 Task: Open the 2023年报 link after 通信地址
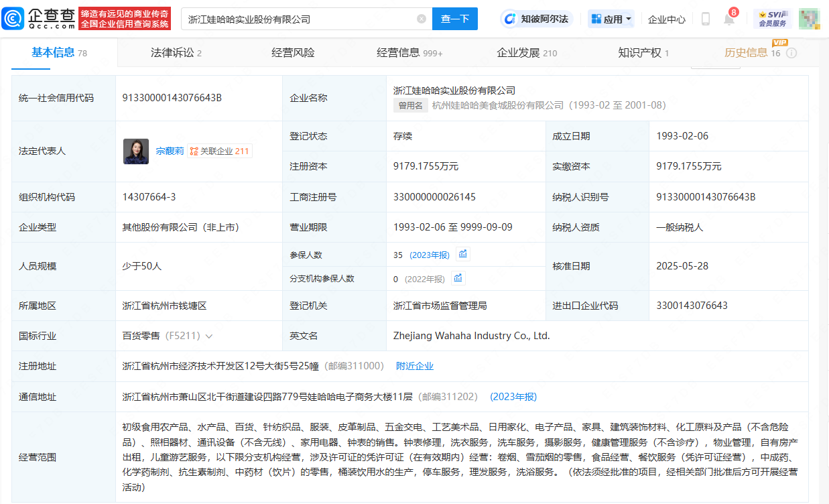[x=513, y=397]
